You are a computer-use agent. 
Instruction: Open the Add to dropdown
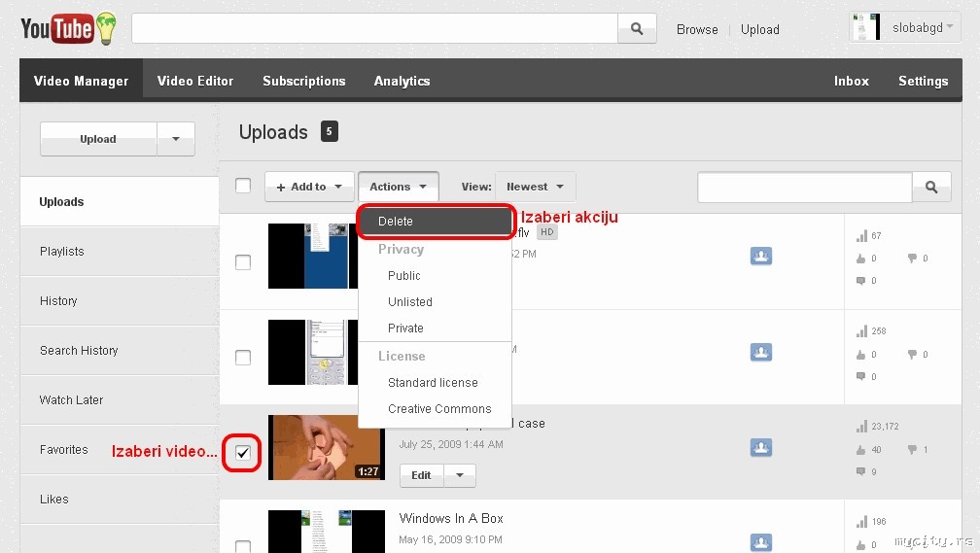point(309,187)
